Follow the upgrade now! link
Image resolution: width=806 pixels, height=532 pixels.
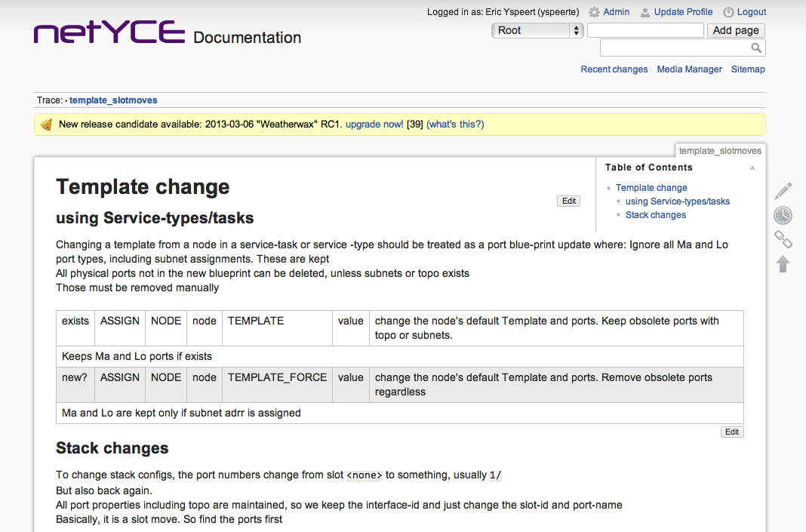point(374,125)
